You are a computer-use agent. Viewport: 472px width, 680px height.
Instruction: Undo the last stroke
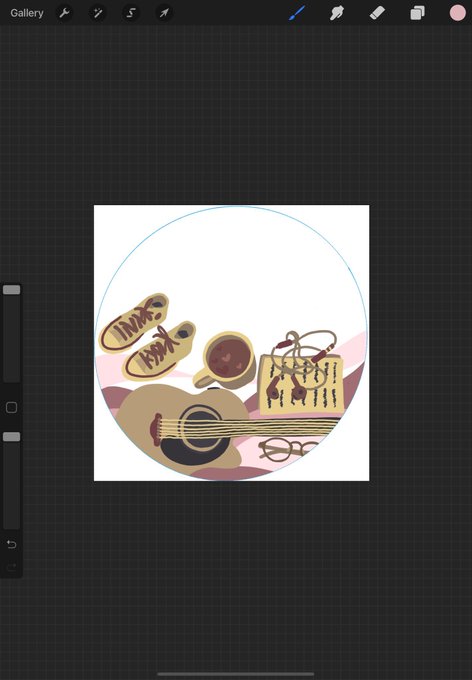(x=12, y=544)
